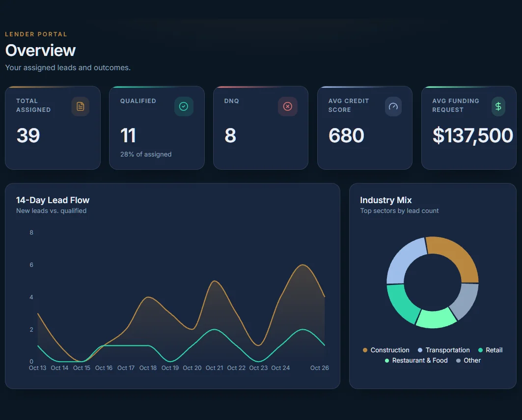Click the Oct 15 axis label
The width and height of the screenshot is (522, 420).
(82, 368)
